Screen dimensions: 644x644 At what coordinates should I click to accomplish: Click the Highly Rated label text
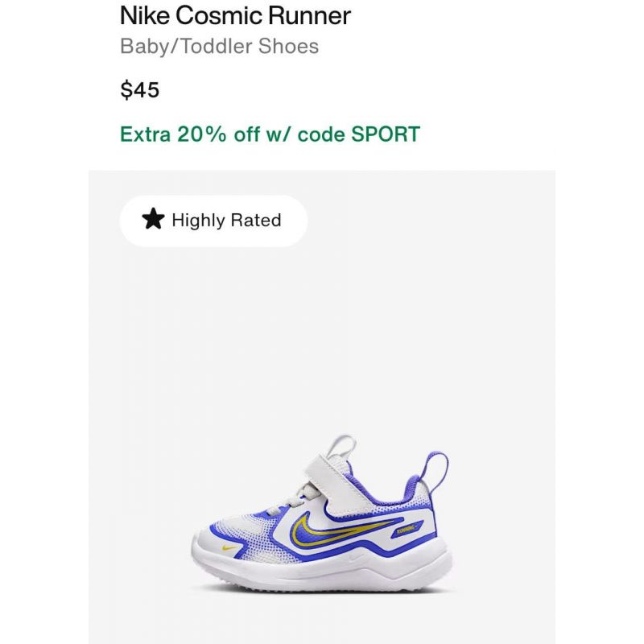(x=227, y=220)
